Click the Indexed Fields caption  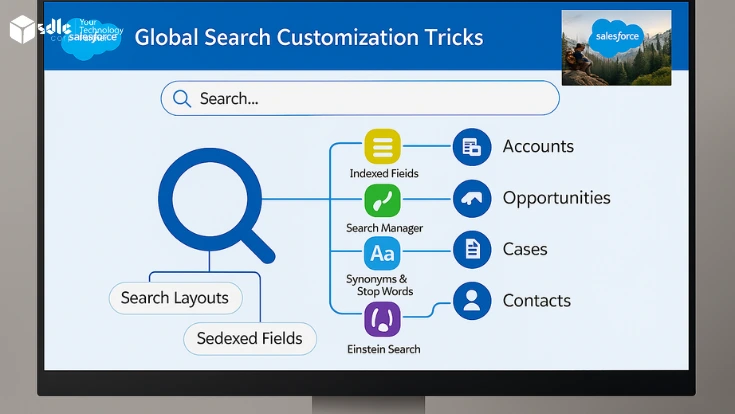point(384,173)
